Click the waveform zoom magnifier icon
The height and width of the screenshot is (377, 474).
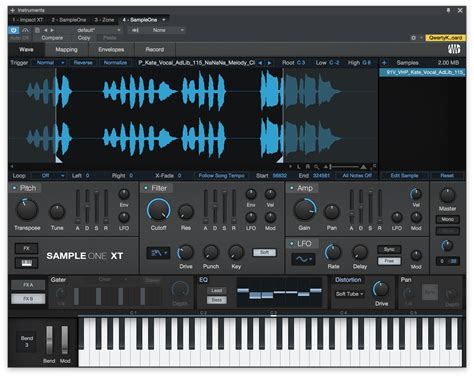316,167
